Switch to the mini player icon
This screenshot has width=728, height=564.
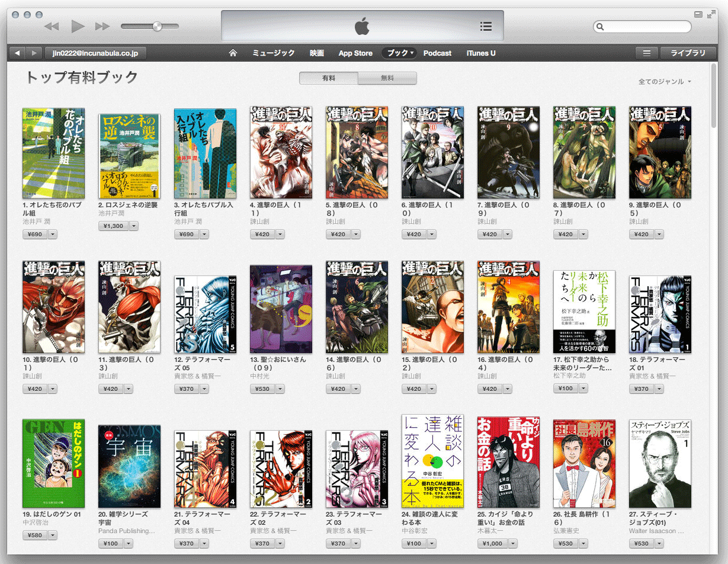[x=698, y=14]
